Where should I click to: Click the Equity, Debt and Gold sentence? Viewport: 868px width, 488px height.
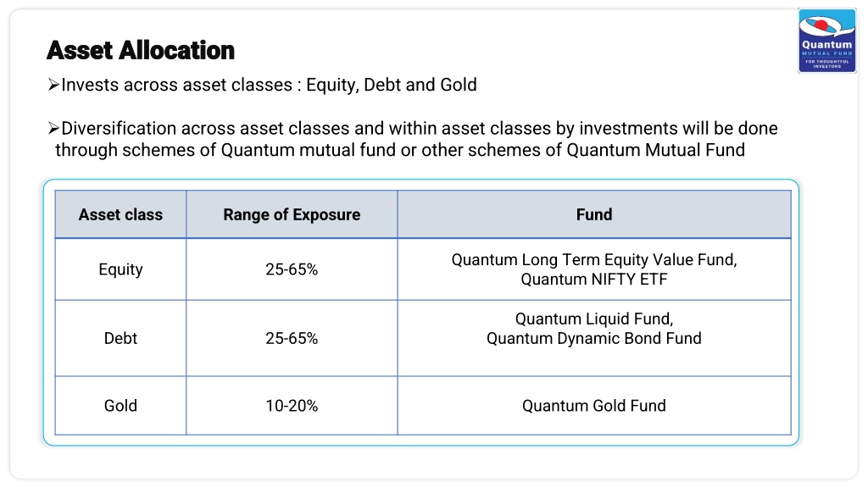[269, 85]
